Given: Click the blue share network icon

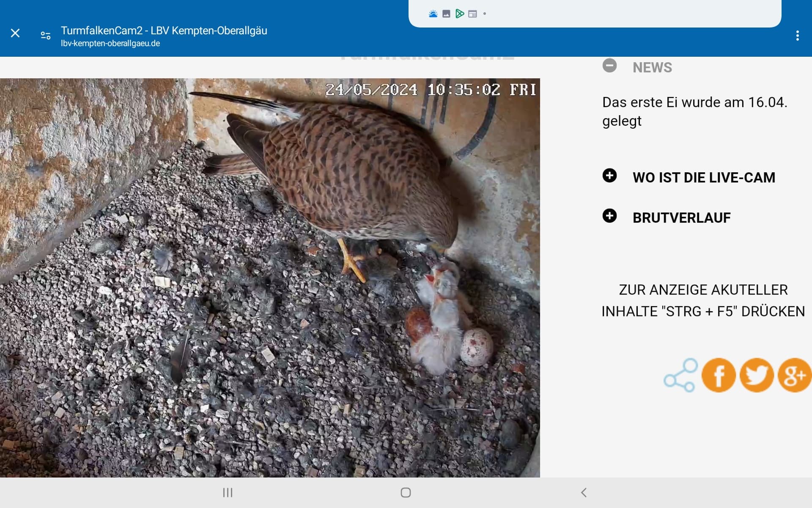Looking at the screenshot, I should (x=680, y=375).
